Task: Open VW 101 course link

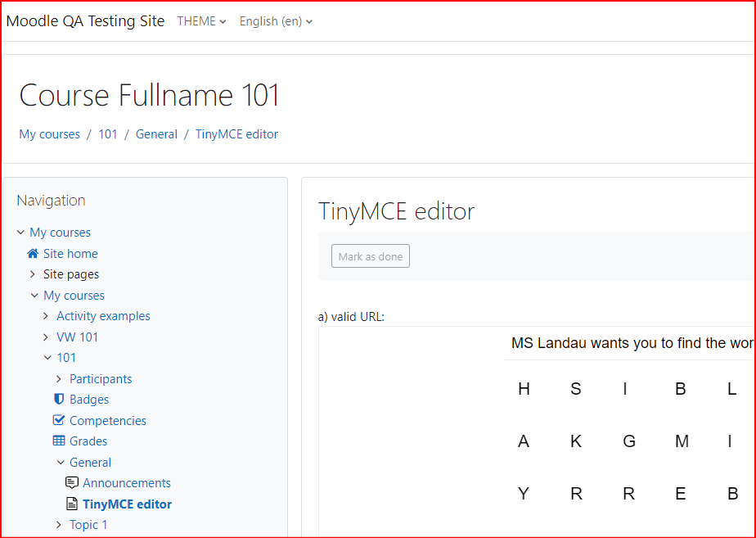Action: click(77, 337)
